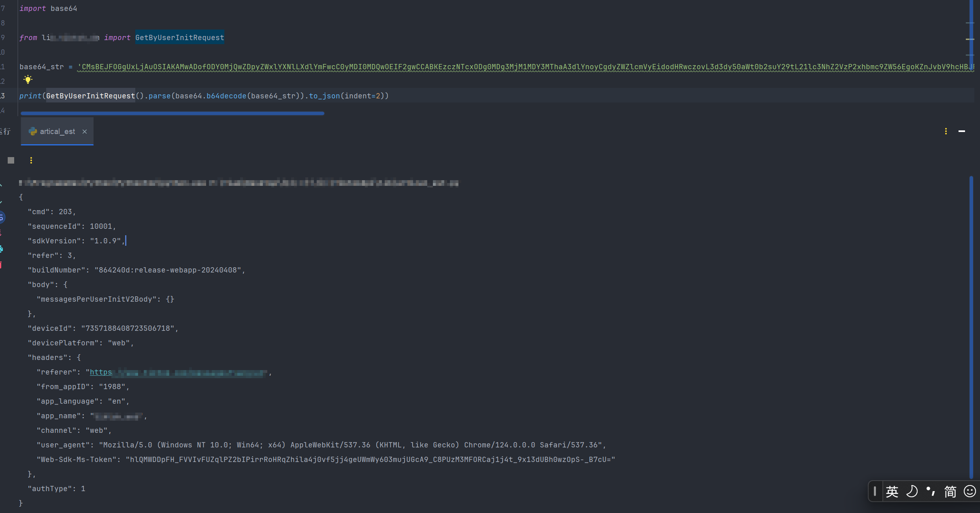Click the yellow lightbulb quick-fix icon
The height and width of the screenshot is (513, 980).
pos(28,80)
